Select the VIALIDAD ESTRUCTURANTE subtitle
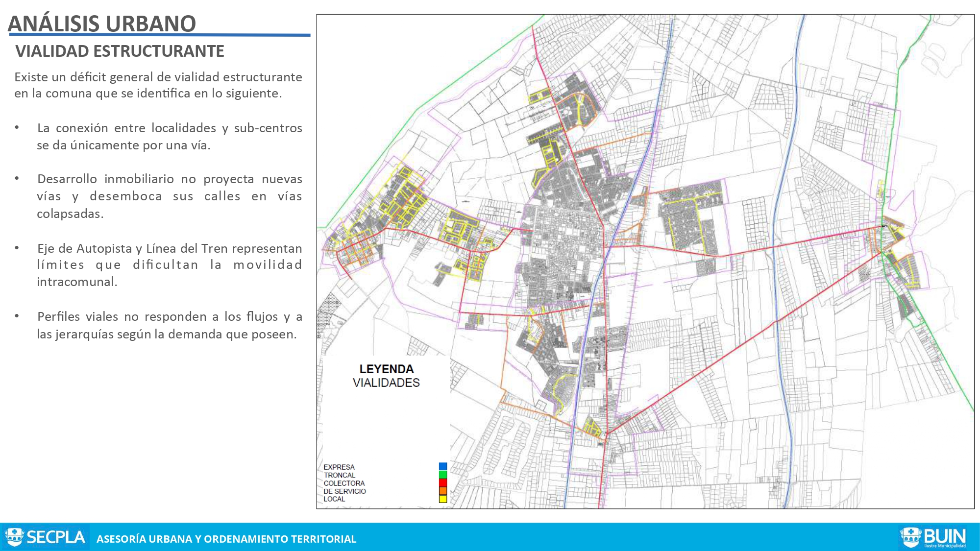This screenshot has height=551, width=980. [x=120, y=51]
